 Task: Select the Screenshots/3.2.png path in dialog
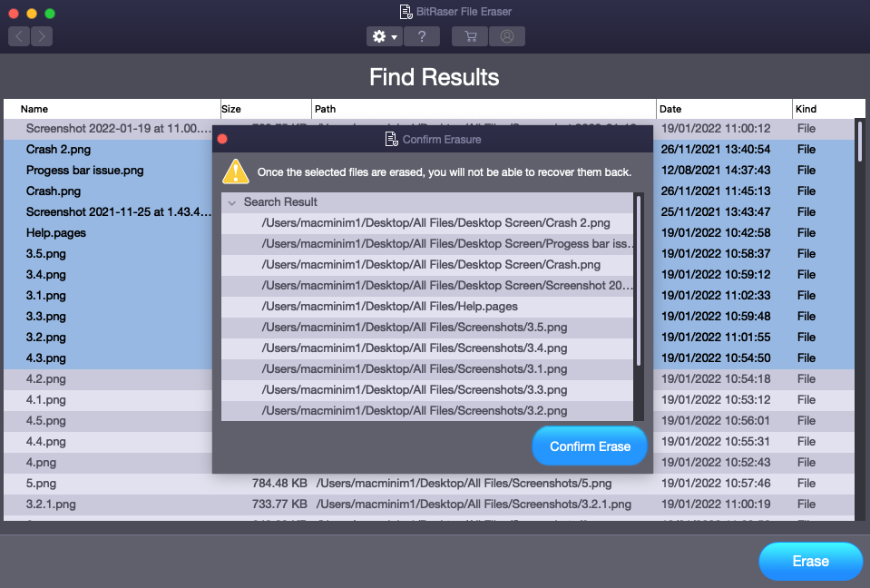[427, 411]
